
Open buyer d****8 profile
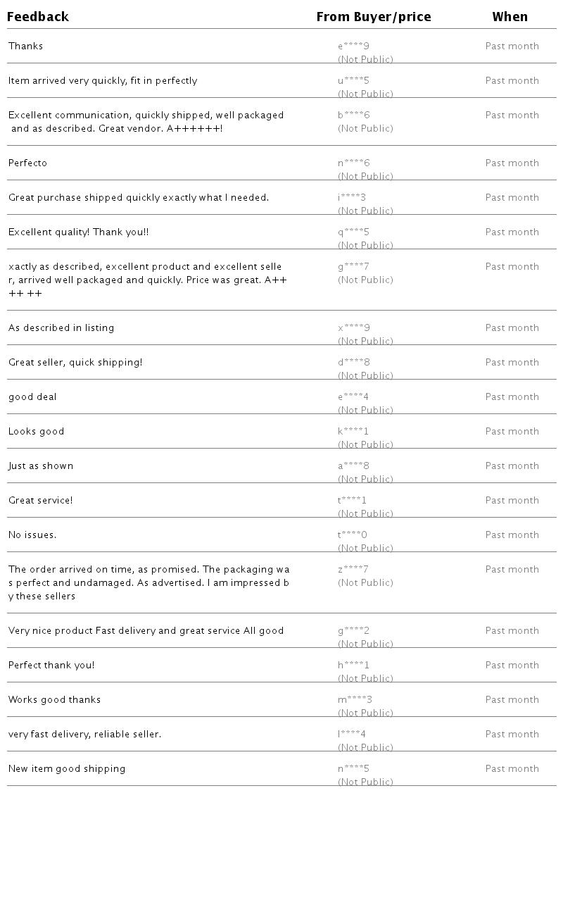pyautogui.click(x=353, y=363)
